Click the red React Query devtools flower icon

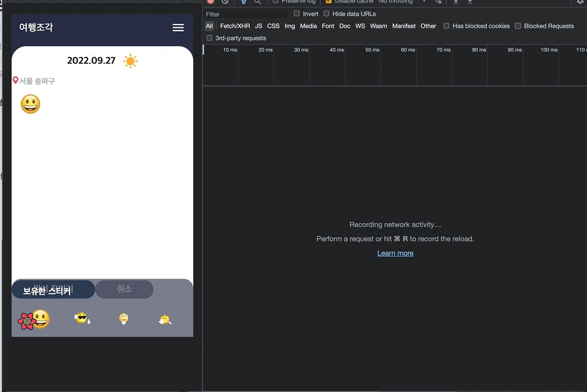point(26,321)
